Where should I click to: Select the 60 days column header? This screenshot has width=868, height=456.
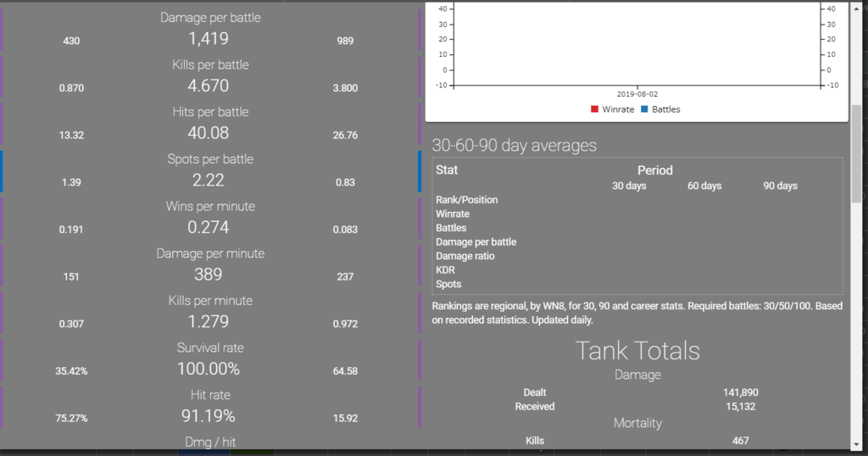[704, 186]
